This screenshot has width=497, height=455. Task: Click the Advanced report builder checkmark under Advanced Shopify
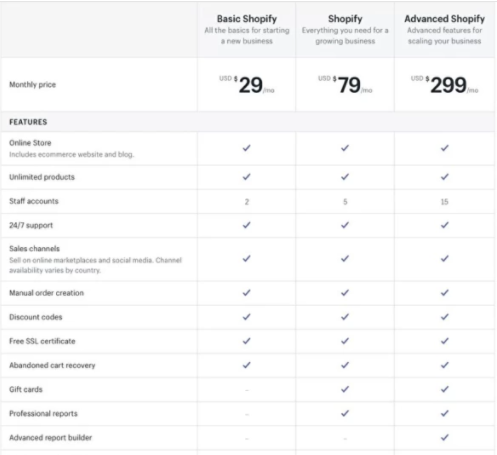[445, 437]
